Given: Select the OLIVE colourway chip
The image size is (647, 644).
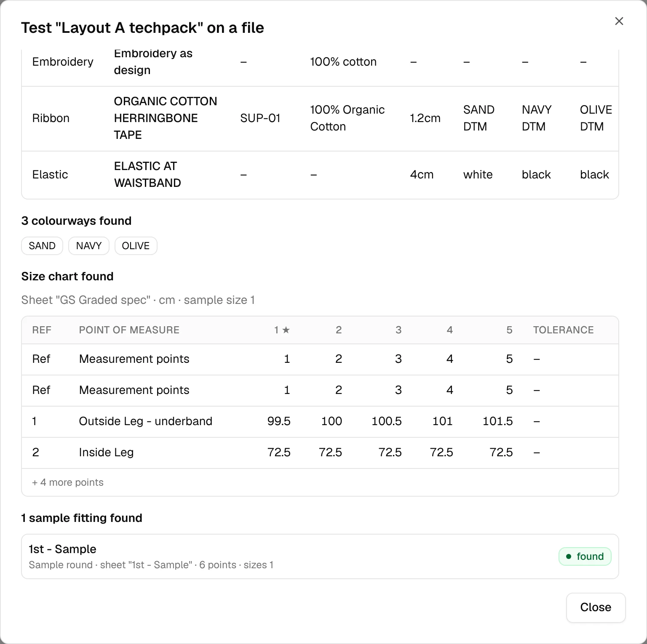Looking at the screenshot, I should 136,246.
